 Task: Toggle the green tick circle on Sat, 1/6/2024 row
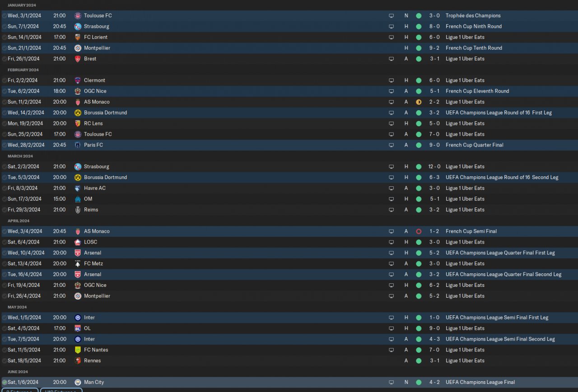coord(5,383)
